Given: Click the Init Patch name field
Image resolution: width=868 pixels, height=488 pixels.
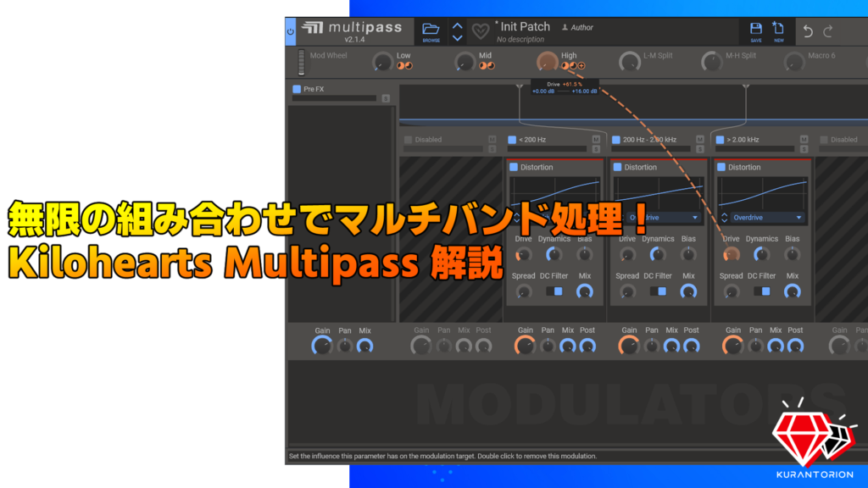Looking at the screenshot, I should click(526, 26).
